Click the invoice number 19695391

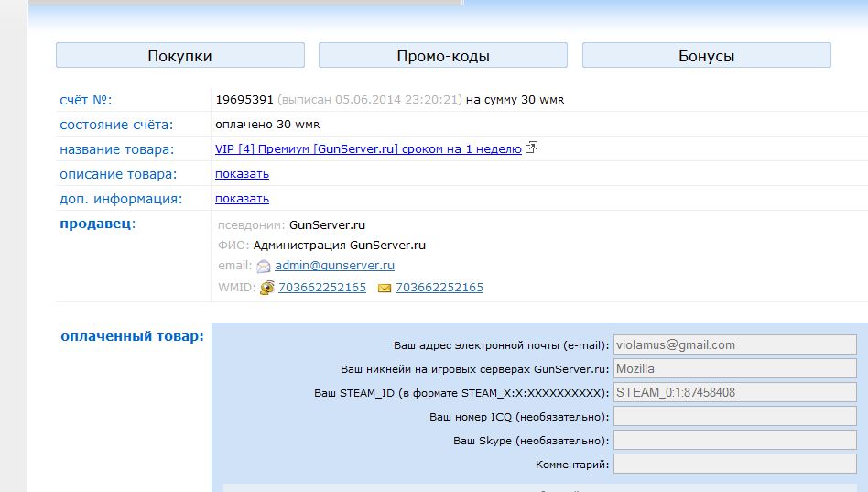point(244,100)
